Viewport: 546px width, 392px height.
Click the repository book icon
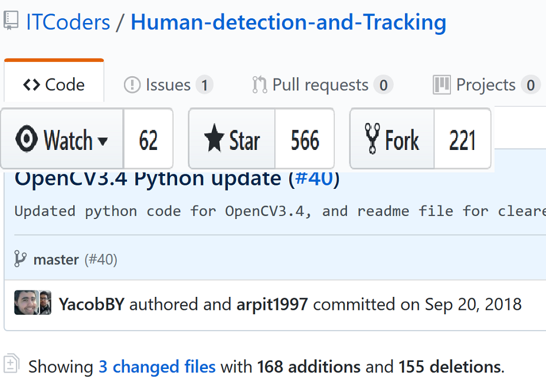point(11,20)
